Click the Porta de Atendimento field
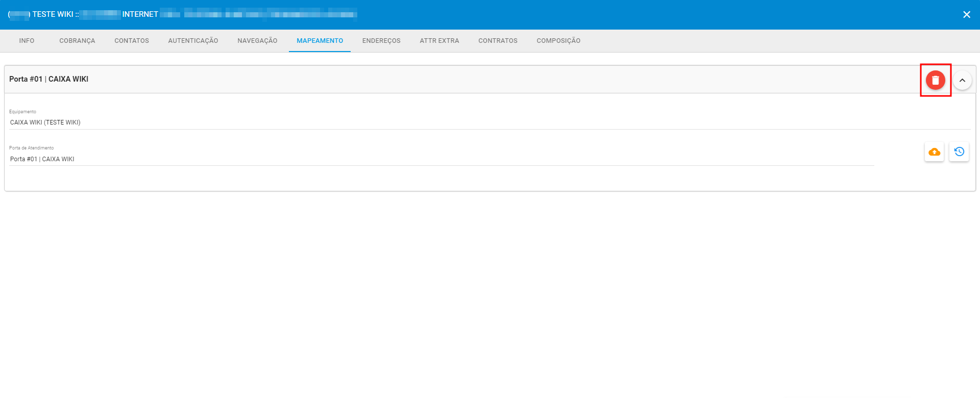This screenshot has width=980, height=398. coord(442,159)
